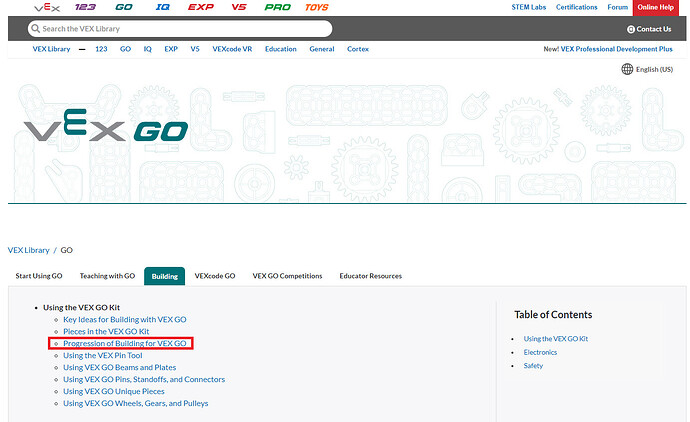The height and width of the screenshot is (422, 690).
Task: Select 123 in the library navigation
Action: (101, 49)
